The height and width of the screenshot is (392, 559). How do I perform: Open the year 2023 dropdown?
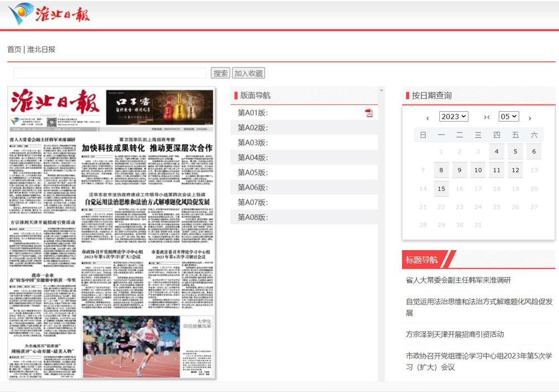click(x=453, y=117)
